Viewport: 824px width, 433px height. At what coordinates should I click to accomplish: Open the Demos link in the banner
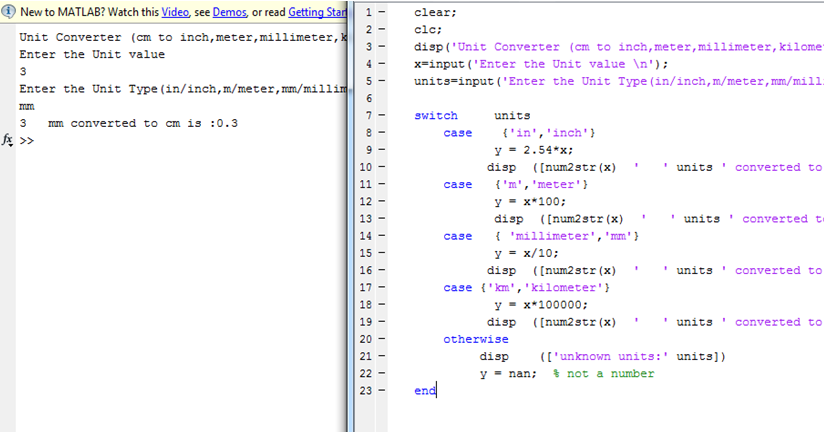[x=229, y=12]
